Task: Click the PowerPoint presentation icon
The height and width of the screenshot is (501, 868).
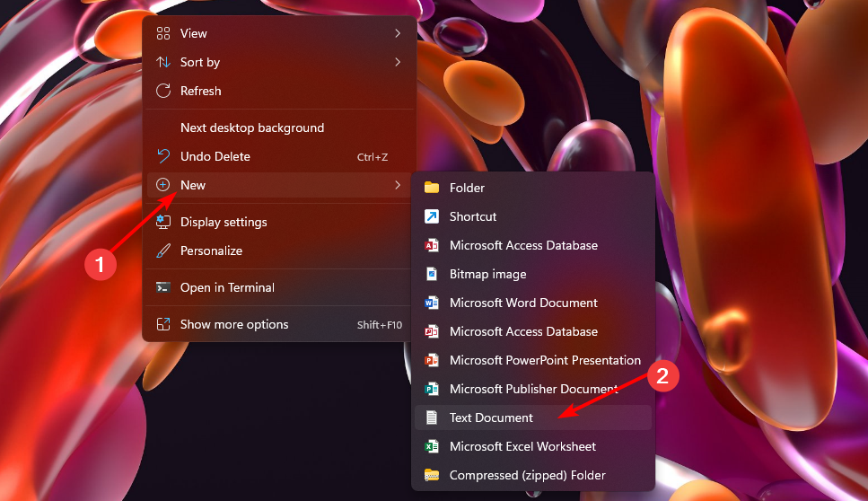Action: [431, 360]
